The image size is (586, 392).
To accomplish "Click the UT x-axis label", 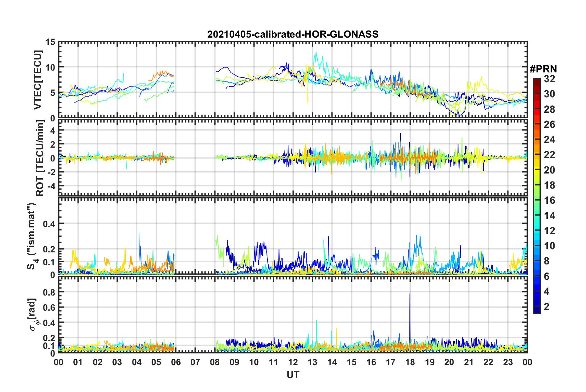I will coord(293,375).
